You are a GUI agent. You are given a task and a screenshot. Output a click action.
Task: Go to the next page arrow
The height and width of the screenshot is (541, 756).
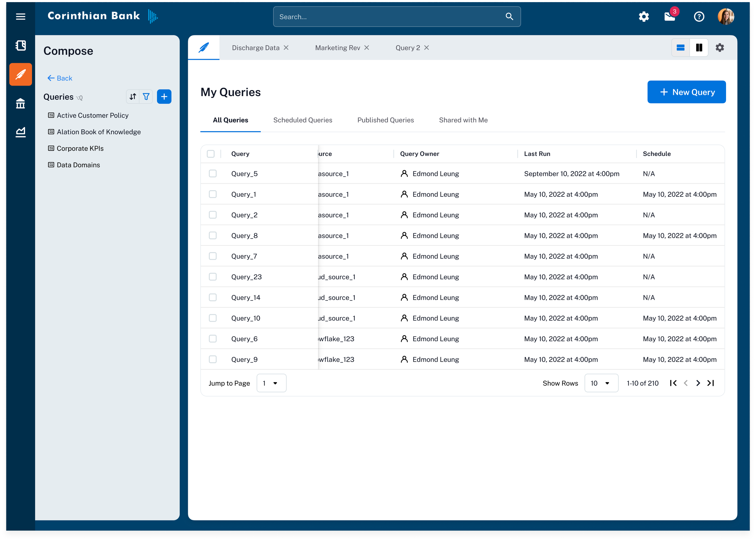(x=698, y=383)
